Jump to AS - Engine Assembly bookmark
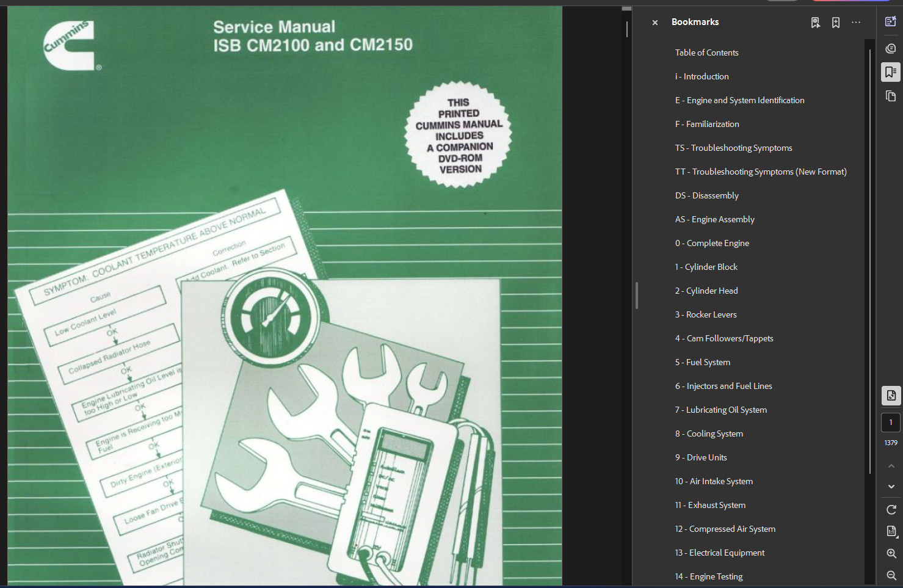903x588 pixels. coord(714,219)
